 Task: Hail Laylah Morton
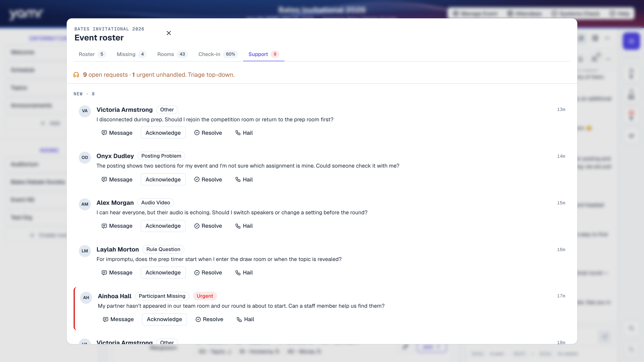244,272
